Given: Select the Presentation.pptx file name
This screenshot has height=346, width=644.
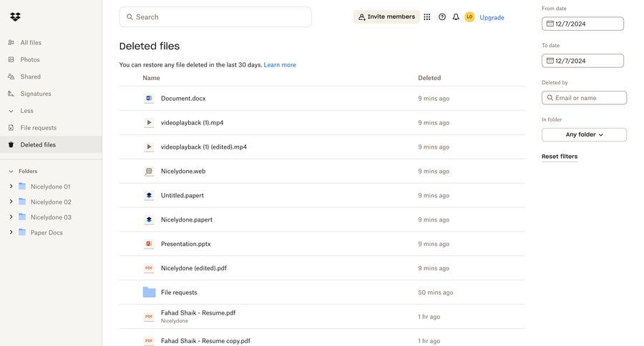Looking at the screenshot, I should click(185, 244).
